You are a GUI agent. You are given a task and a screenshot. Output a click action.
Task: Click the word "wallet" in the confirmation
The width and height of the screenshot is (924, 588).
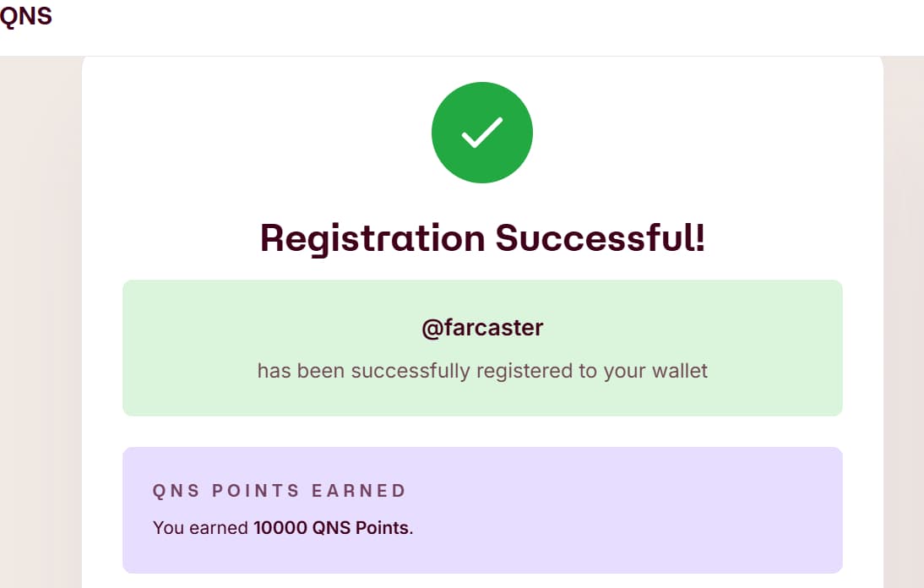[x=679, y=371]
